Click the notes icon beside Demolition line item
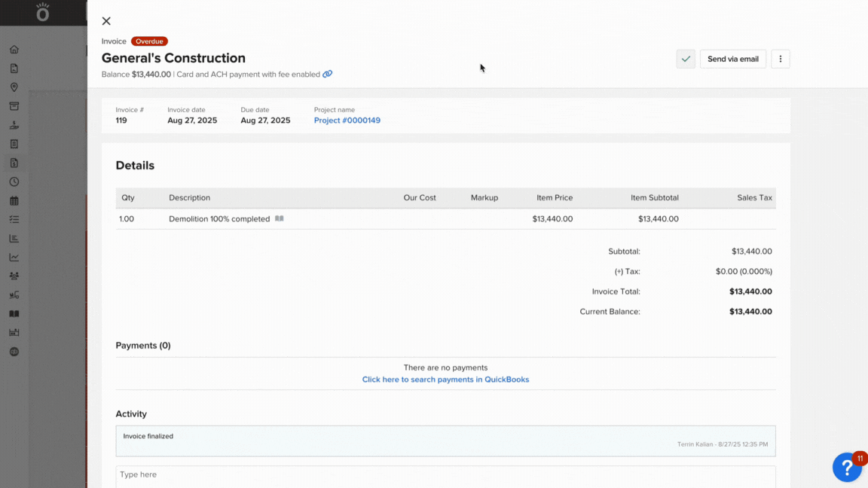868x488 pixels. click(x=279, y=218)
